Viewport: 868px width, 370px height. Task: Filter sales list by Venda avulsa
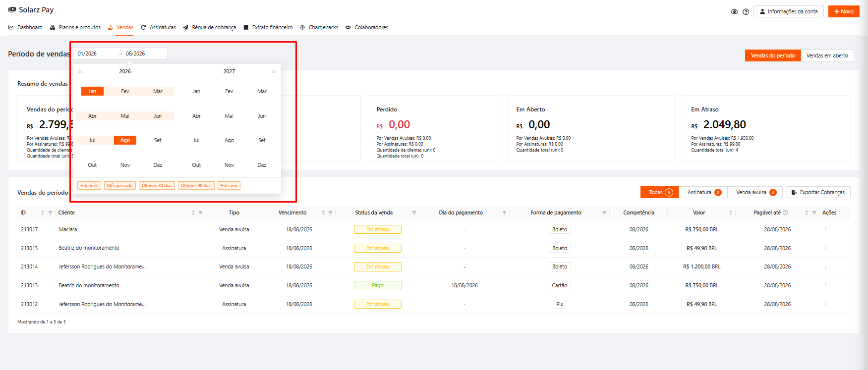(x=755, y=192)
